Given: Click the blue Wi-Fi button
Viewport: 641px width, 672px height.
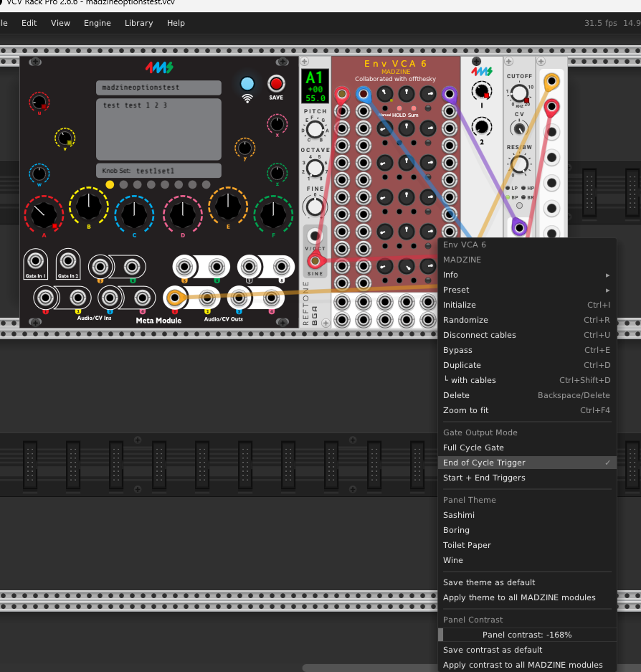Looking at the screenshot, I should [x=247, y=83].
